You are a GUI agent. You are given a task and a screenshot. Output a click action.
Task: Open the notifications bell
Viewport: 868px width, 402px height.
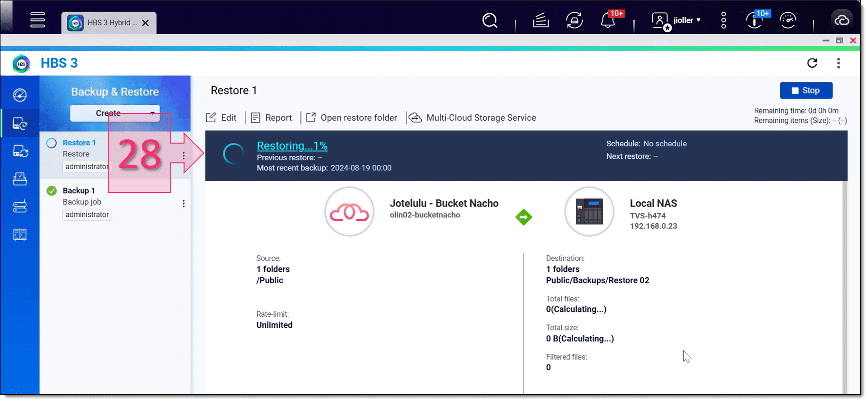coord(608,20)
